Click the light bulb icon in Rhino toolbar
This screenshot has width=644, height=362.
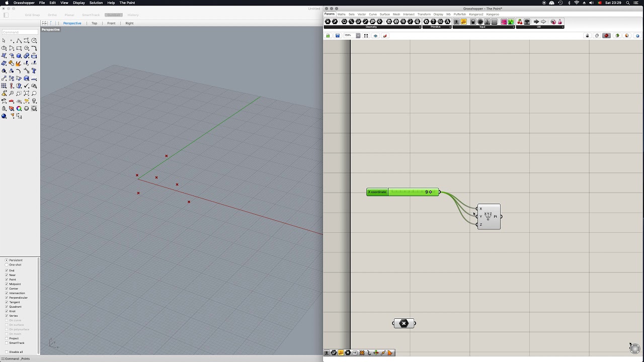[x=34, y=100]
